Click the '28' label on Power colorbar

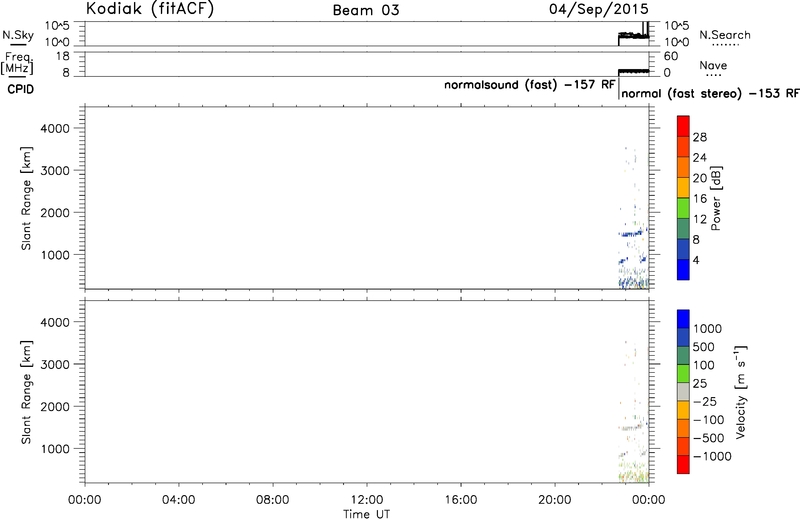tap(700, 137)
